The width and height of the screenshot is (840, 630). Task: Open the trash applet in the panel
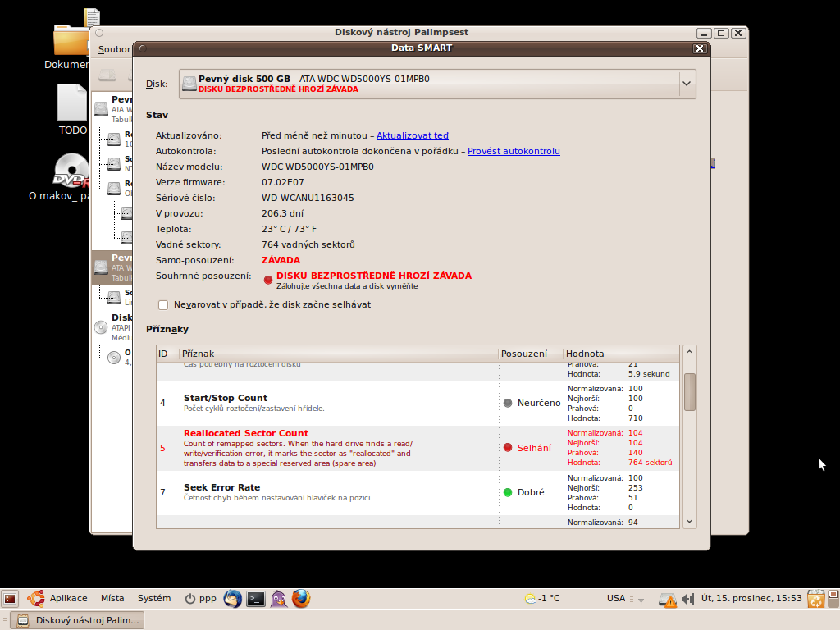point(816,598)
